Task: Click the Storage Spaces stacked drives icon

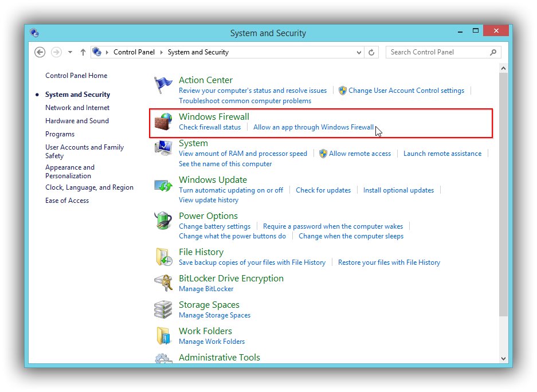Action: (163, 309)
